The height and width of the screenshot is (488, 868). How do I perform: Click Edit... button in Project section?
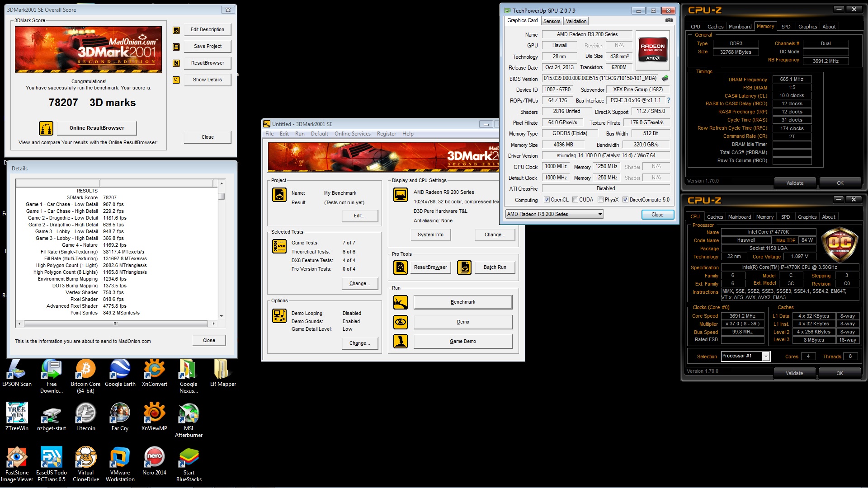360,216
